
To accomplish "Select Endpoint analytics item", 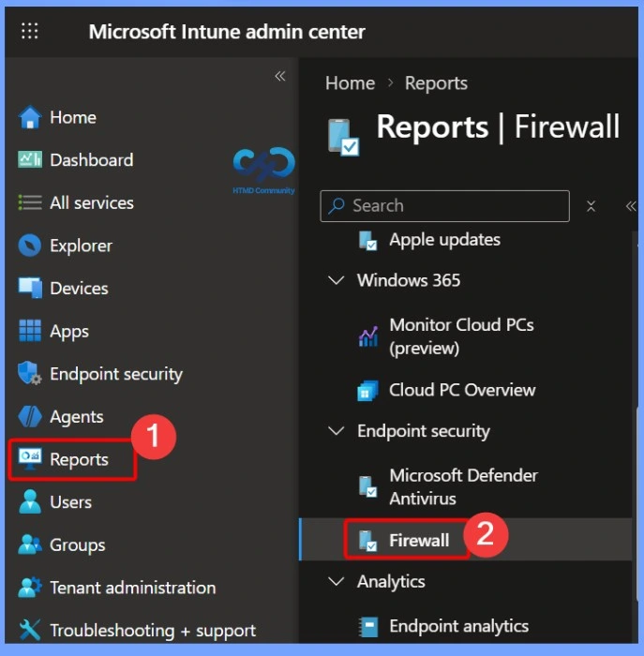I will point(458,626).
